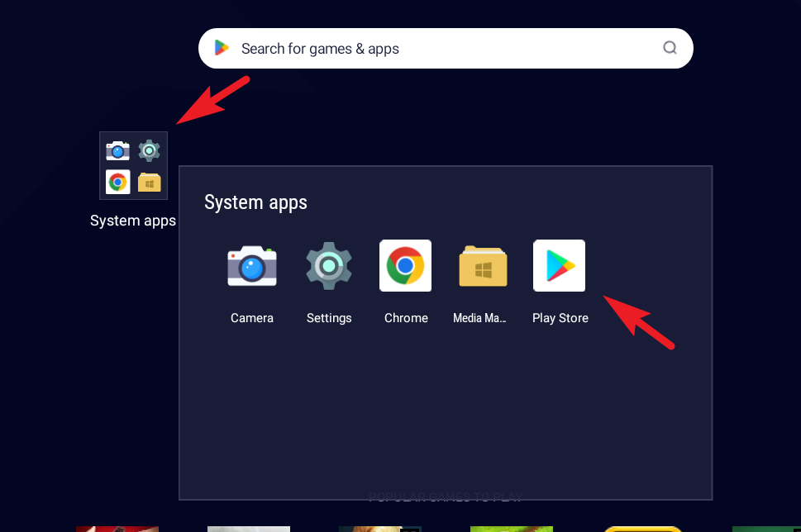Focus the Search for games & apps field
Screen dimensions: 801x532
click(x=446, y=49)
